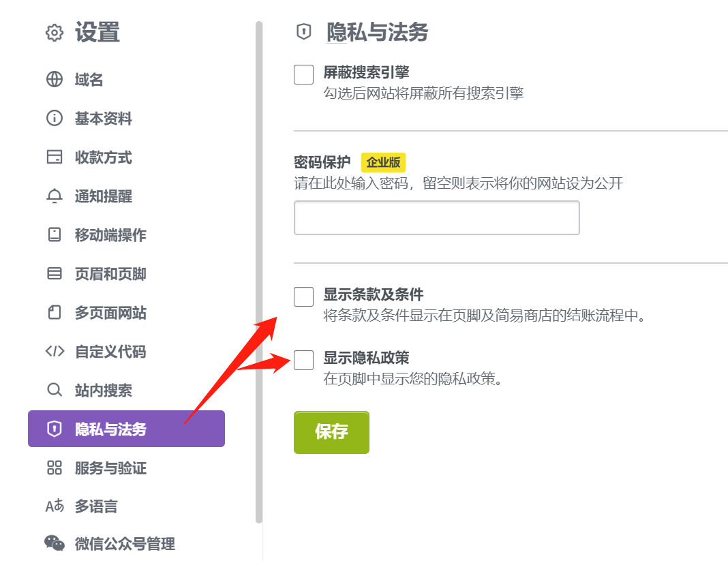Click the bell icon for 通知提醒
Image resolution: width=728 pixels, height=565 pixels.
coord(55,196)
